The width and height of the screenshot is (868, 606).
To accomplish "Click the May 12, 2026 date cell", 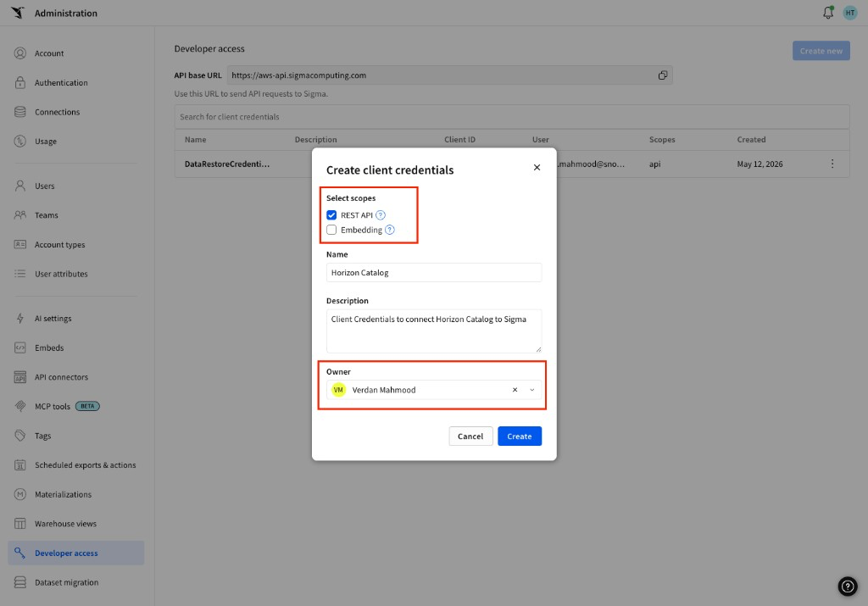I will 759,164.
